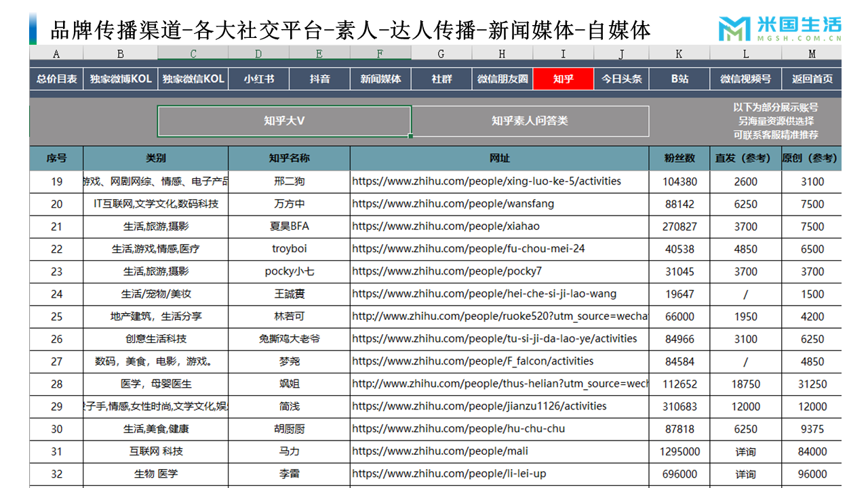Select the name cell 夏昊BFA
Screen dimensions: 868x488
point(290,226)
